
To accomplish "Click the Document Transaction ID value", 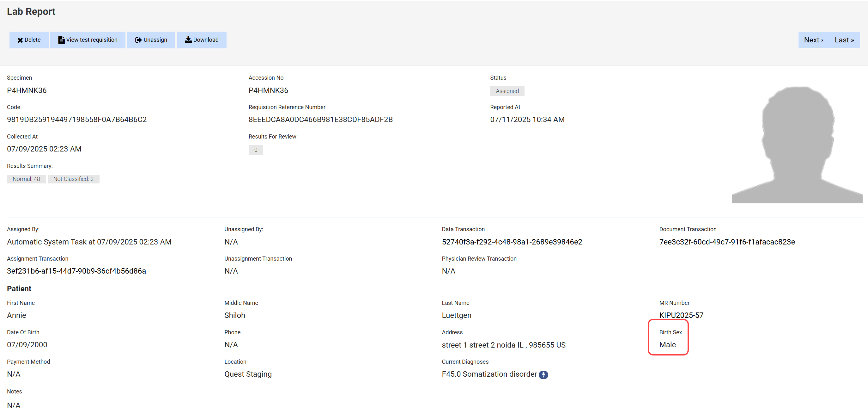I will pos(727,242).
